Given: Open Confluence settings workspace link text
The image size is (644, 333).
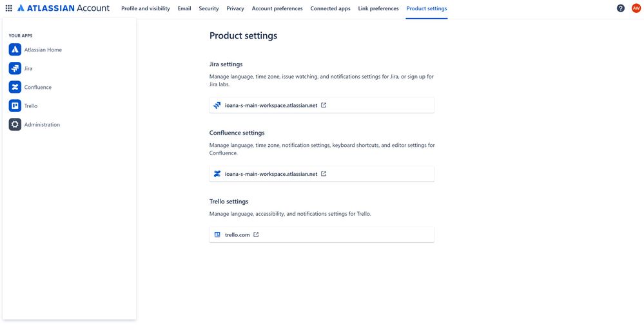Looking at the screenshot, I should [271, 174].
